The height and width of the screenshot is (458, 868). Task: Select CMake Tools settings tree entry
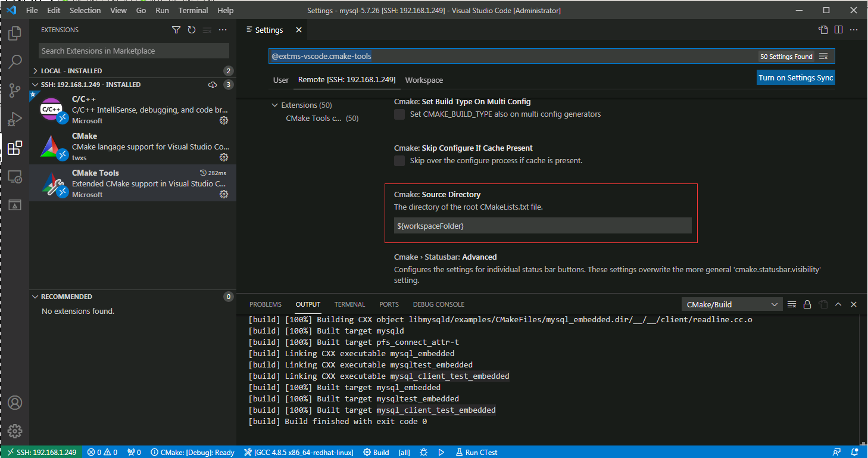pos(322,119)
